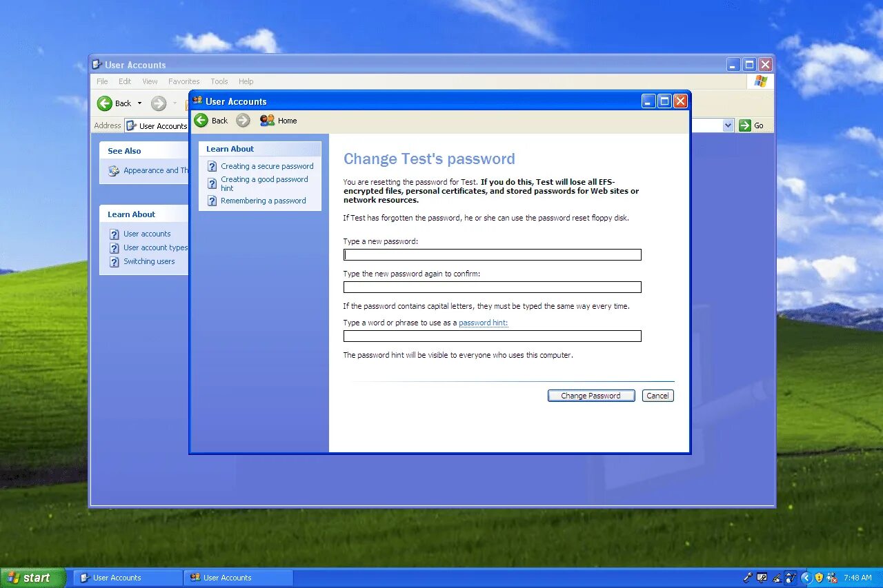Open the User account types topic
The image size is (883, 588).
pyautogui.click(x=155, y=247)
